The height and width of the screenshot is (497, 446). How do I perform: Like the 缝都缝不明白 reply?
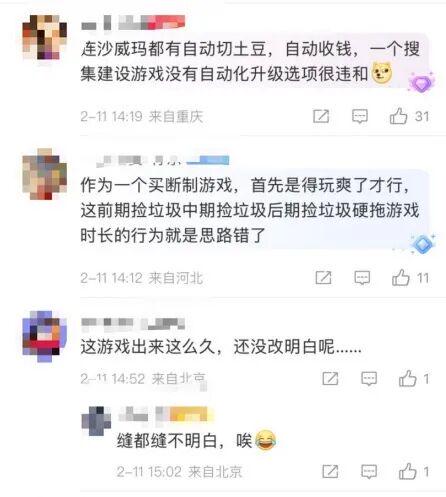coord(408,471)
